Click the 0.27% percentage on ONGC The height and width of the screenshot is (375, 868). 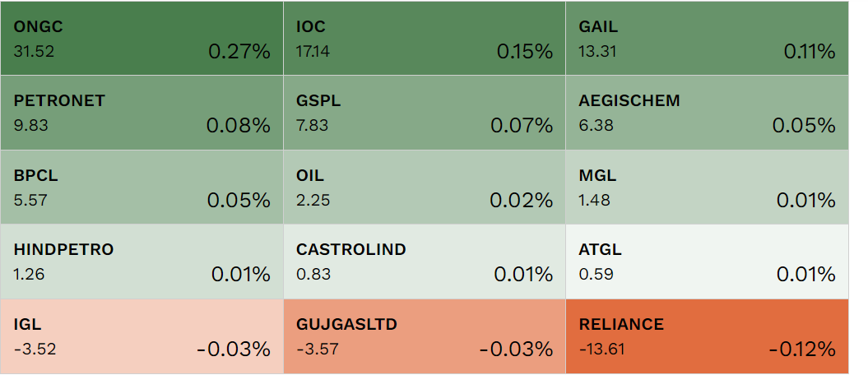click(x=239, y=52)
